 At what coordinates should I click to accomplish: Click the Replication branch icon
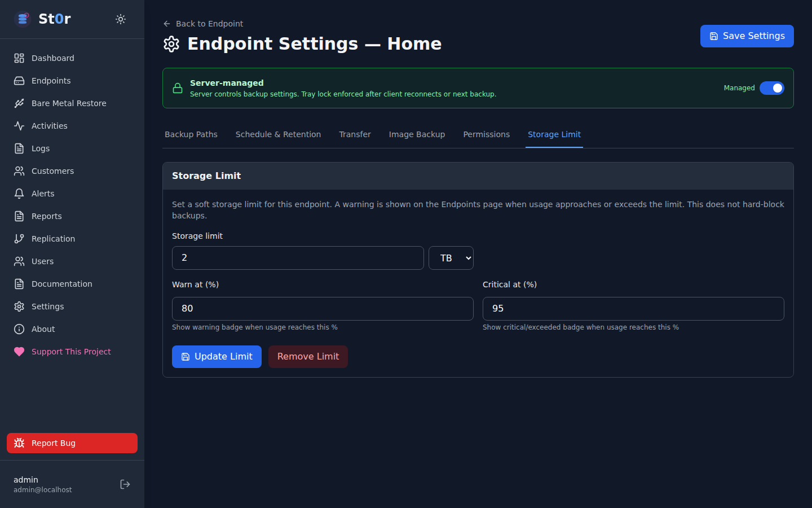coord(19,239)
